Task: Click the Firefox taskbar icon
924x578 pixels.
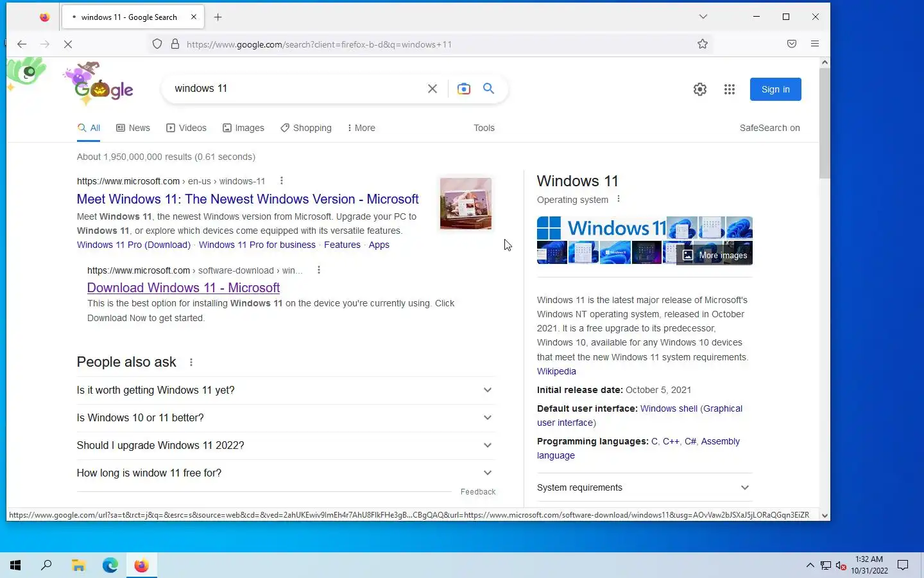Action: (x=142, y=565)
